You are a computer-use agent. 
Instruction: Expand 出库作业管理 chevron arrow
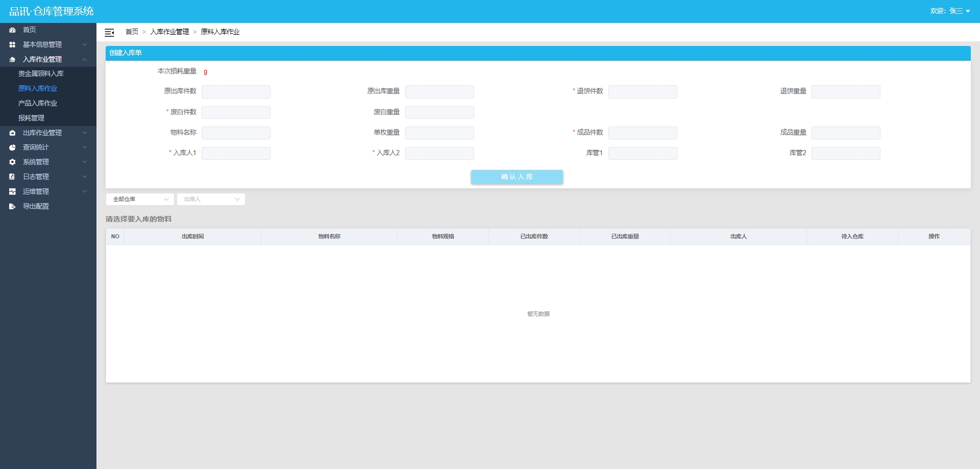tap(85, 133)
